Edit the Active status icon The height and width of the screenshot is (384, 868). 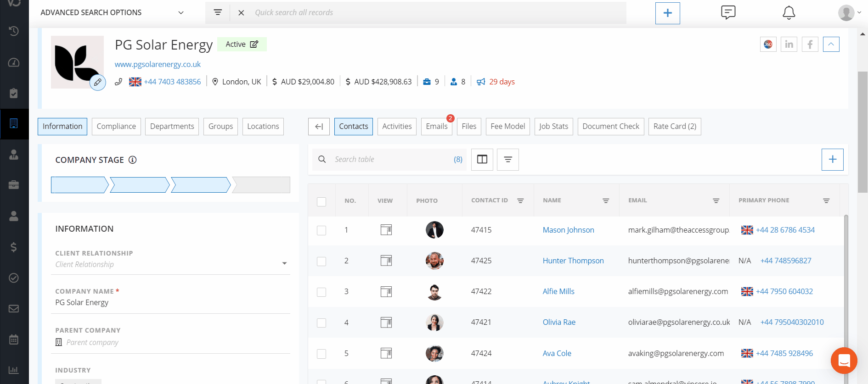pos(254,44)
